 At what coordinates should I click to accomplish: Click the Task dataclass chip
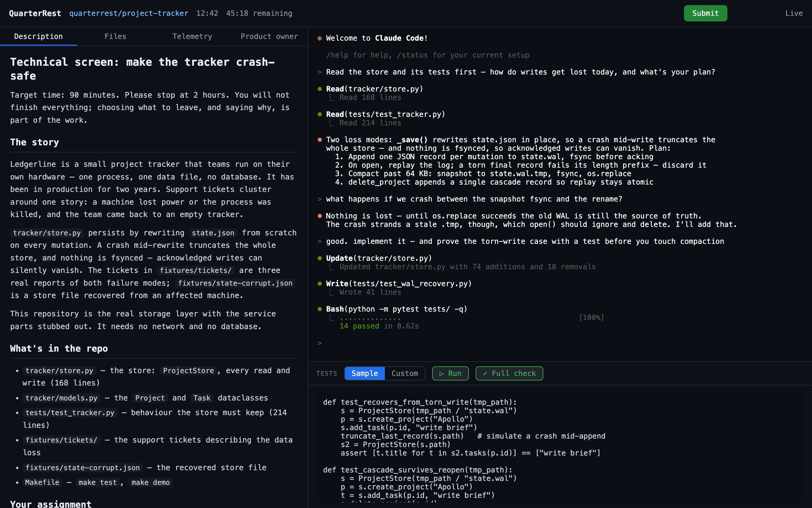202,398
